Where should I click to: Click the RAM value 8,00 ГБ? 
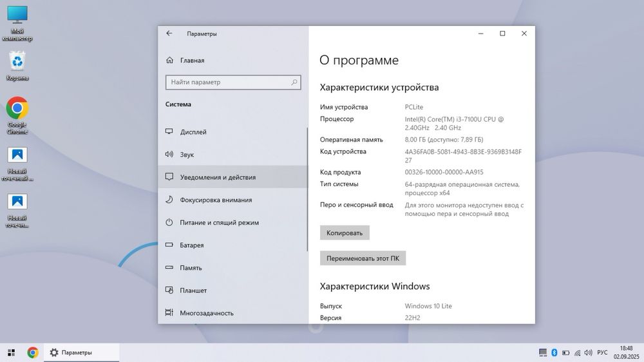(444, 140)
